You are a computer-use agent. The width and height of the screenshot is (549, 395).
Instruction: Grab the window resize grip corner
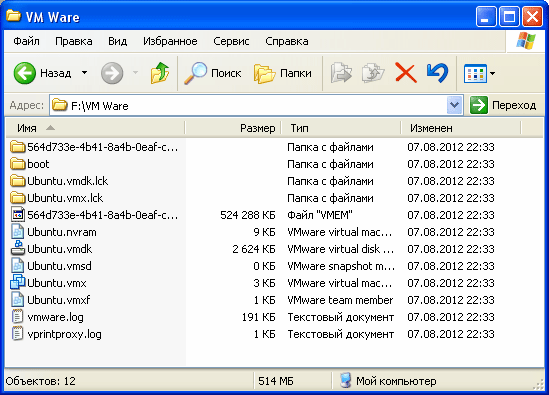[538, 384]
